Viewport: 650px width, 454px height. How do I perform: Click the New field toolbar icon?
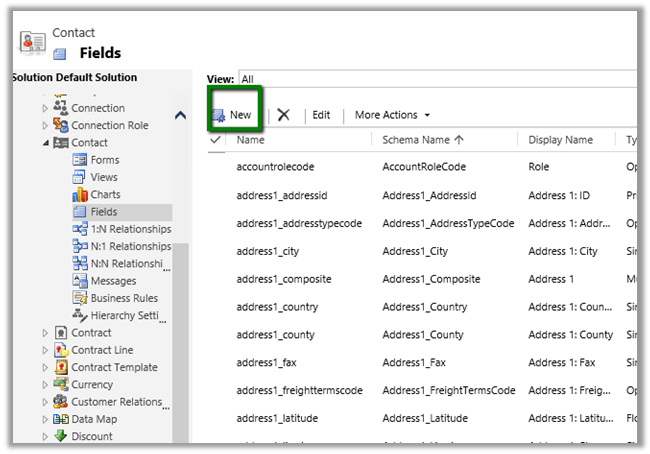218,115
